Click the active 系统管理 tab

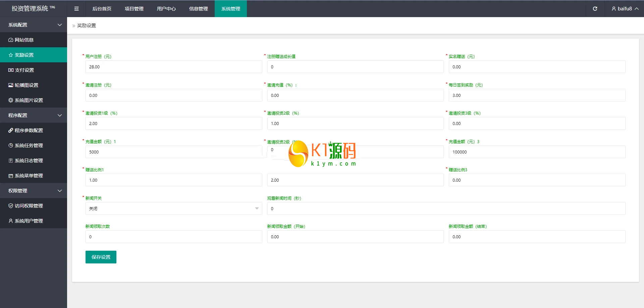231,9
